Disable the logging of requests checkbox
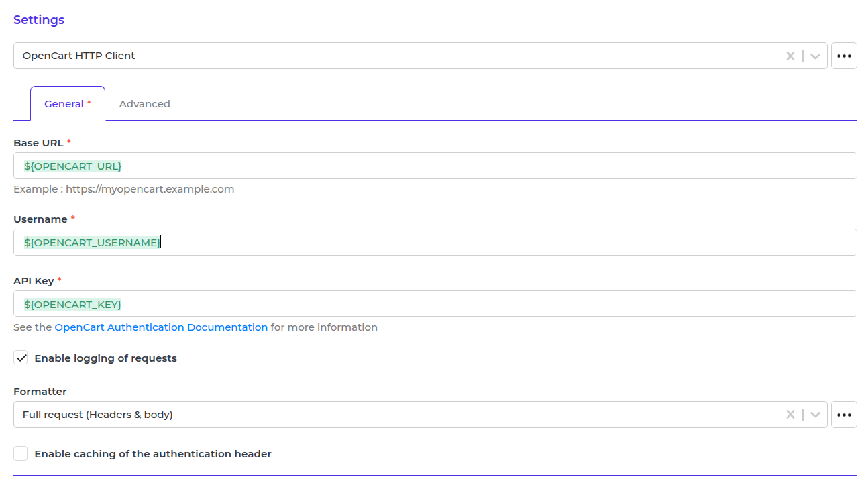The width and height of the screenshot is (868, 489). tap(21, 358)
